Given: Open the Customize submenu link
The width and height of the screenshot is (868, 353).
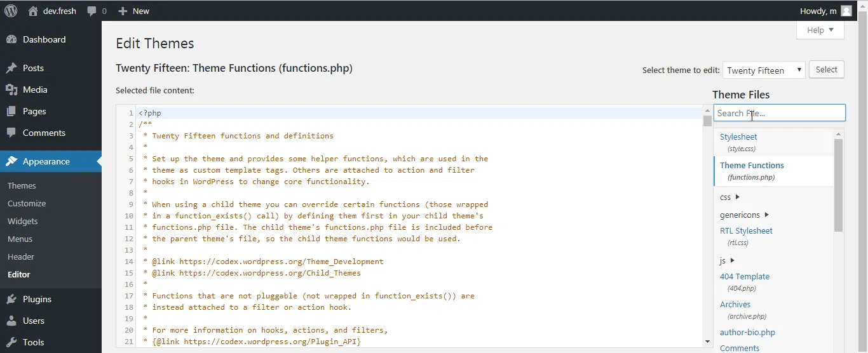Looking at the screenshot, I should [27, 203].
